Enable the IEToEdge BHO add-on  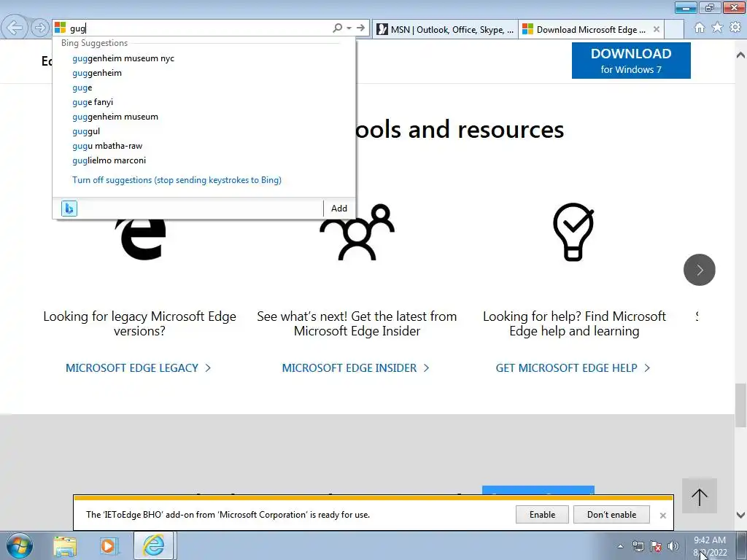tap(542, 515)
